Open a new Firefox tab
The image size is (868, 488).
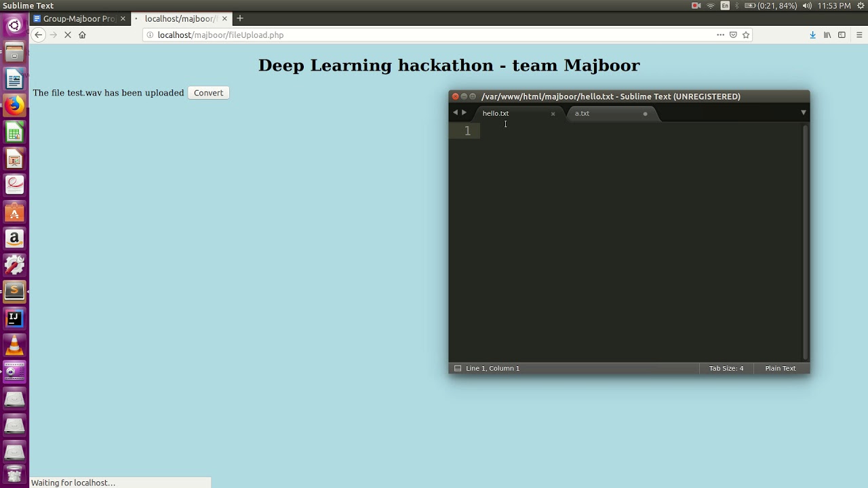tap(239, 18)
